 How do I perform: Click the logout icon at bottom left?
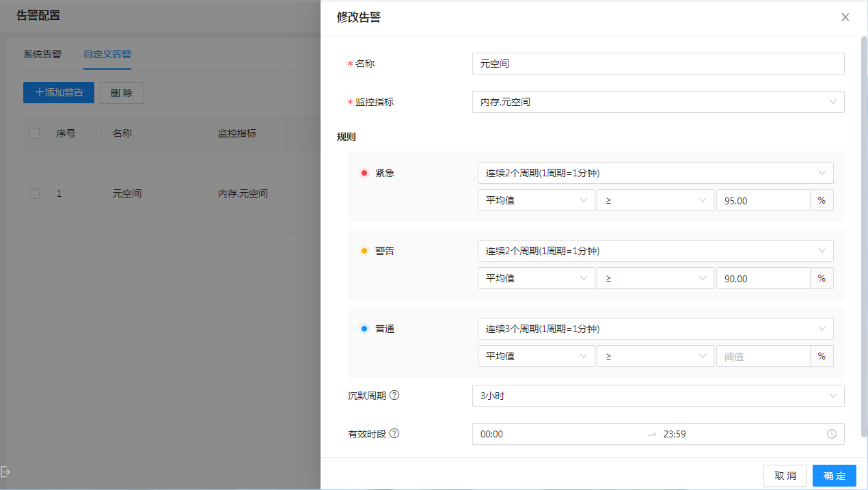5,472
